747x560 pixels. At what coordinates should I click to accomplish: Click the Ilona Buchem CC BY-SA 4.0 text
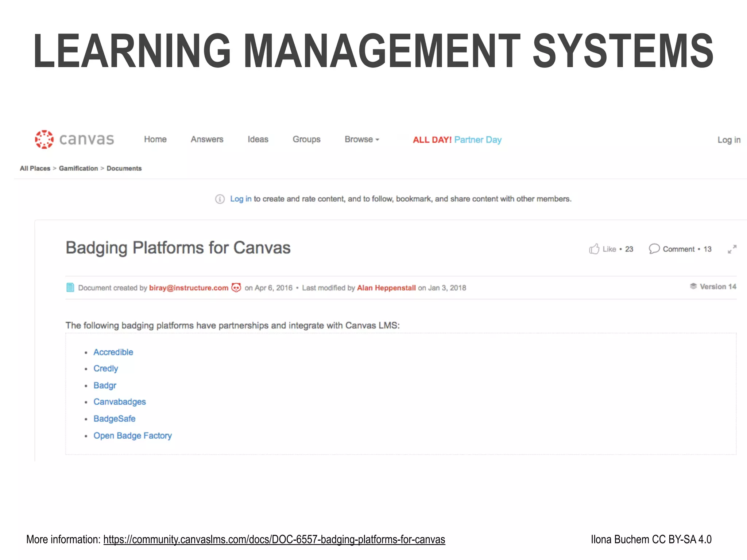tap(651, 539)
